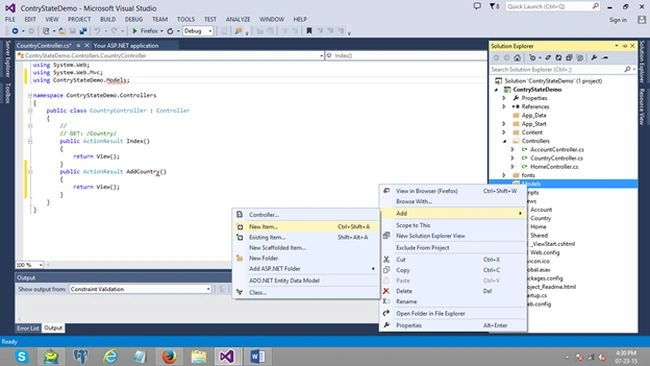Open the FILE menu
Image resolution: width=650 pixels, height=366 pixels.
coord(10,19)
